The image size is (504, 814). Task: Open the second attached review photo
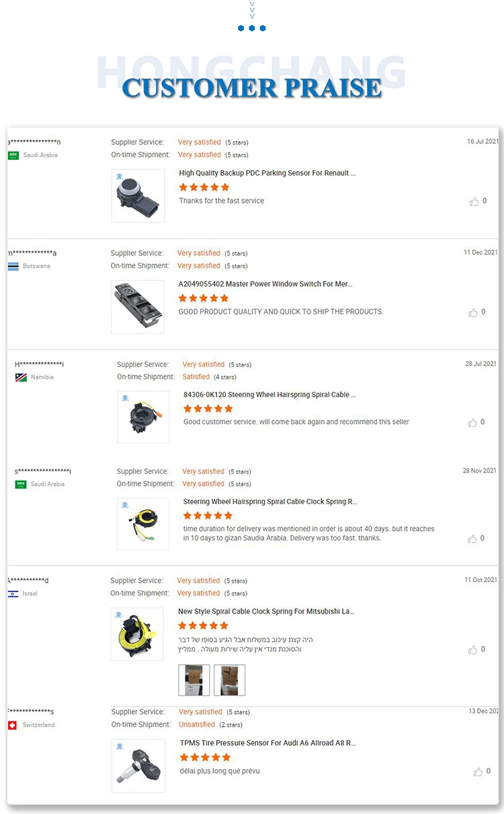click(x=229, y=680)
